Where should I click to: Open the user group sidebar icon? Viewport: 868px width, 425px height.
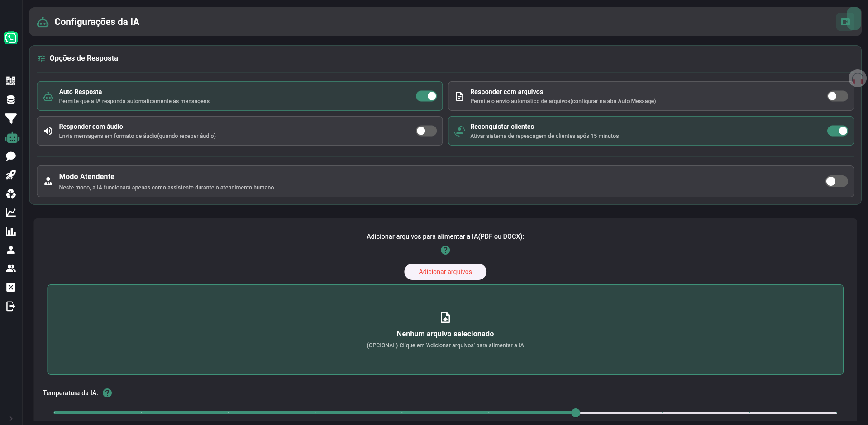click(11, 269)
